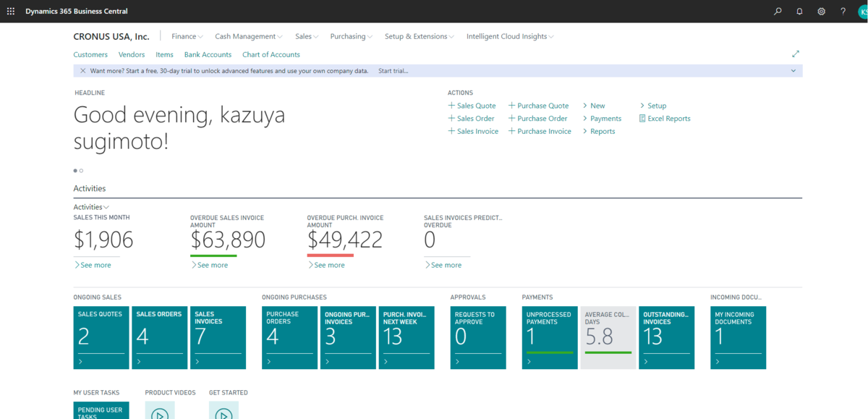This screenshot has height=419, width=868.
Task: See more under Sales Invoices Predicted Overdue
Action: click(443, 265)
